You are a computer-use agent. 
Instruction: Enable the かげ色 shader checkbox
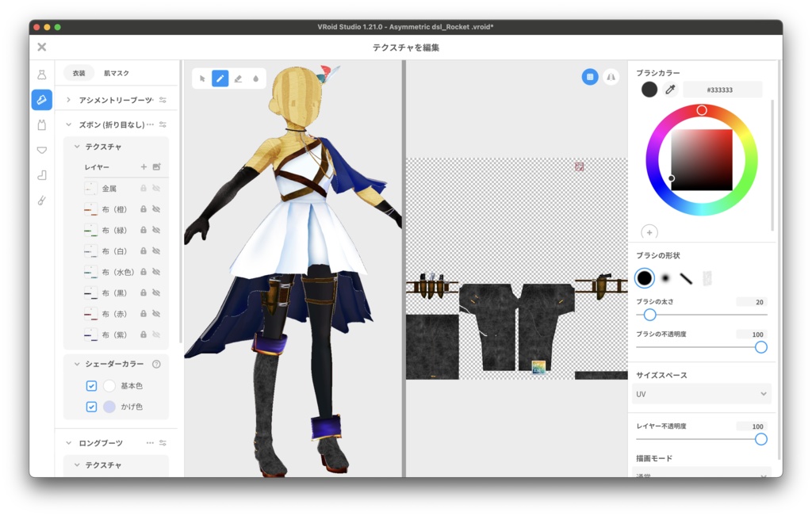[x=90, y=407]
